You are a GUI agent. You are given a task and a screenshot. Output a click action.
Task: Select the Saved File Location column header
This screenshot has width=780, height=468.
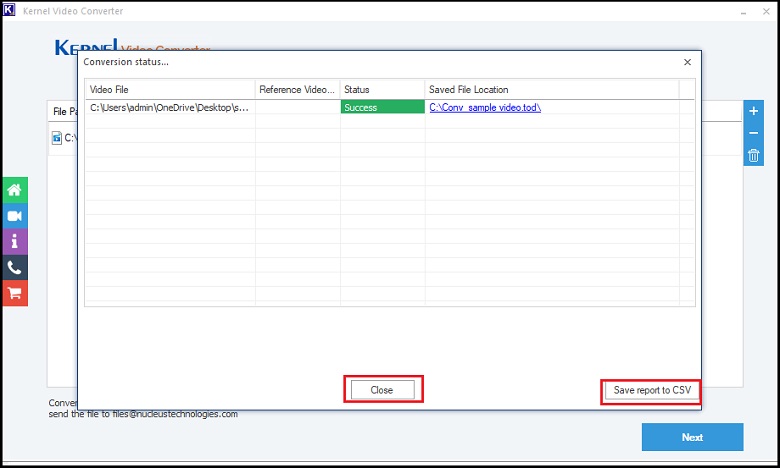[552, 90]
